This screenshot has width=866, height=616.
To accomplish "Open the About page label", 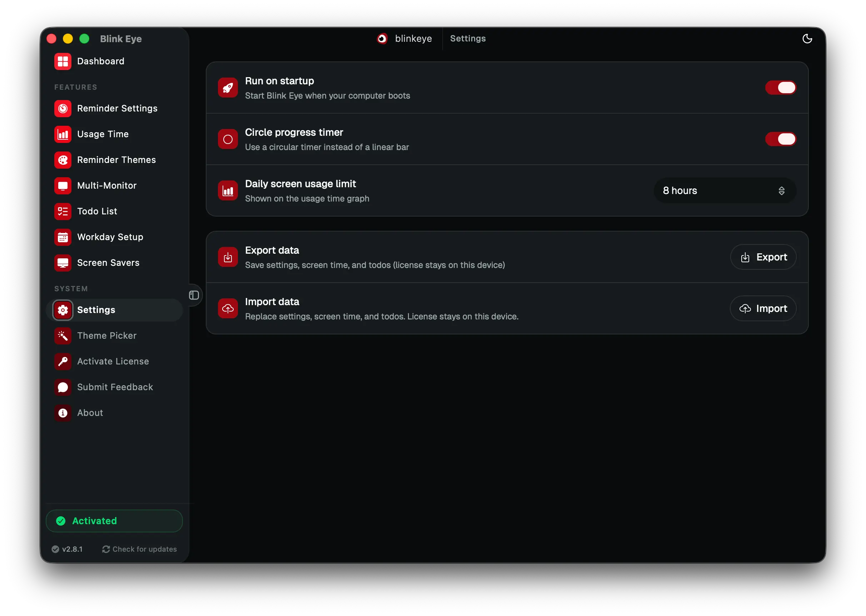I will (x=90, y=413).
